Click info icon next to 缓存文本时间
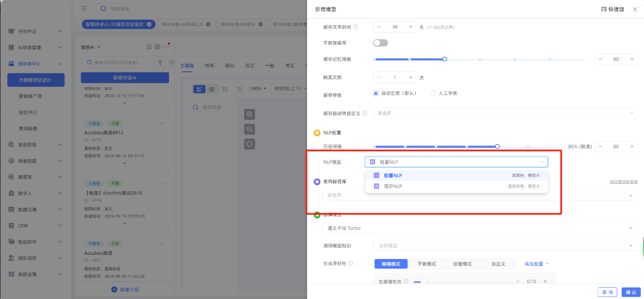Image resolution: width=644 pixels, height=299 pixels. pyautogui.click(x=356, y=27)
